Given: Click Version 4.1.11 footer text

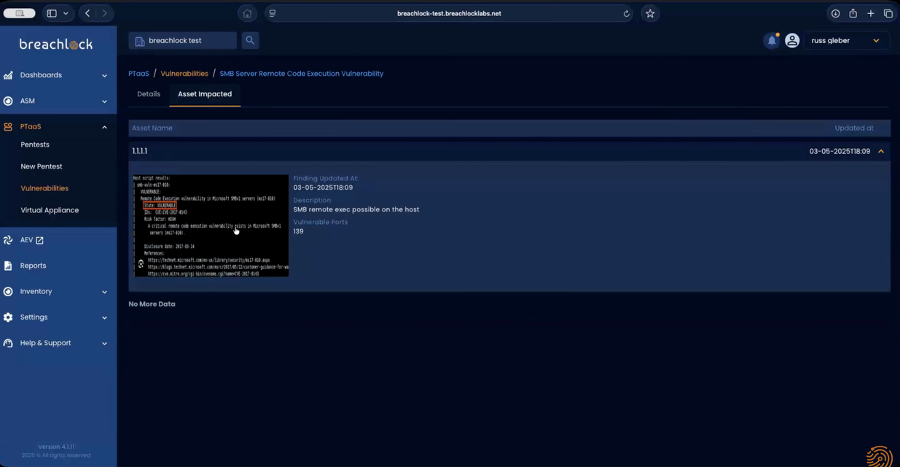Looking at the screenshot, I should pos(56,447).
